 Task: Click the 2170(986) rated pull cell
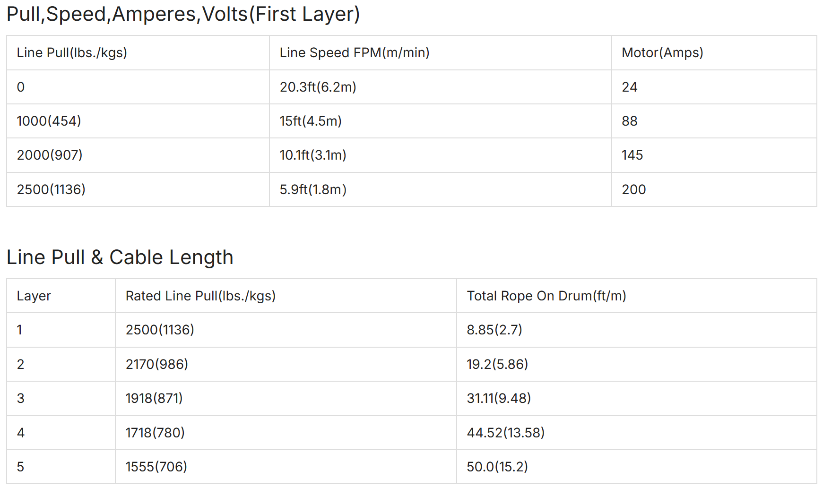(286, 364)
